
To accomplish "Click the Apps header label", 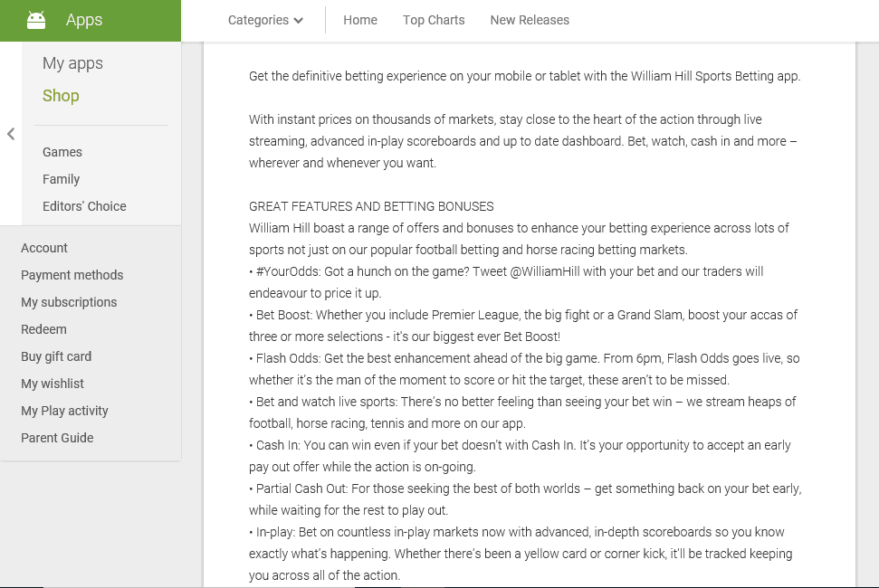I will click(x=84, y=20).
